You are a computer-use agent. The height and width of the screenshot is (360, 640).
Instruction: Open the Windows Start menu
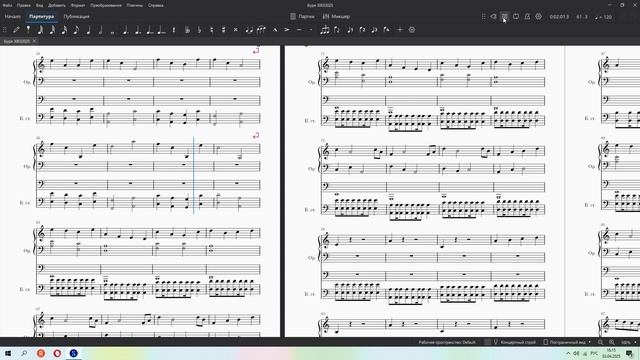(8, 353)
